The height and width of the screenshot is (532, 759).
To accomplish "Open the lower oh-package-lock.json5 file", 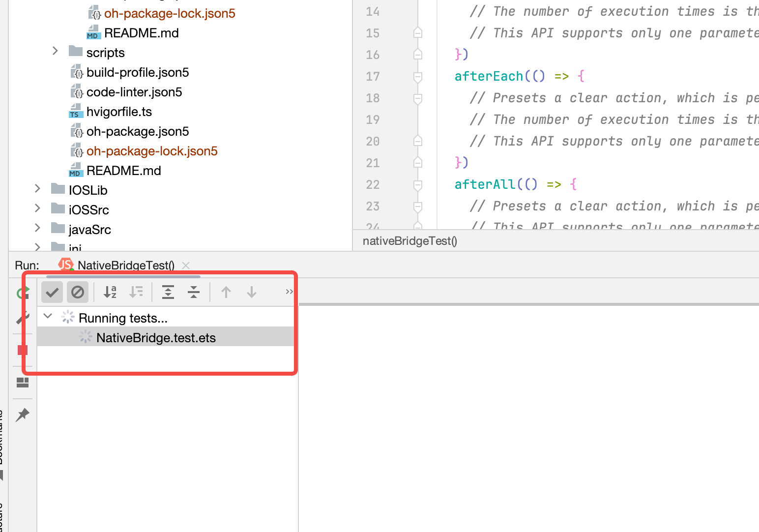I will (152, 151).
